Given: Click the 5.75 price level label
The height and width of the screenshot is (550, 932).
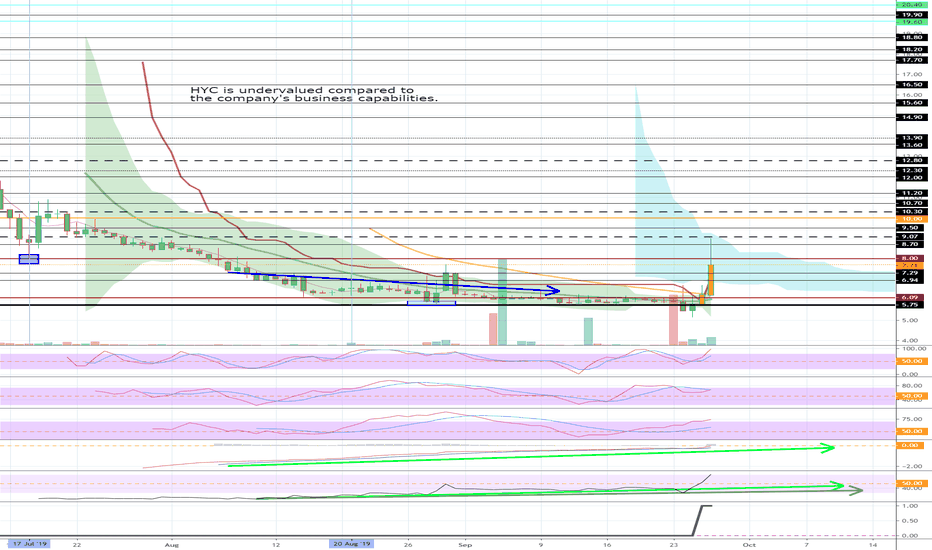Looking at the screenshot, I should point(912,304).
